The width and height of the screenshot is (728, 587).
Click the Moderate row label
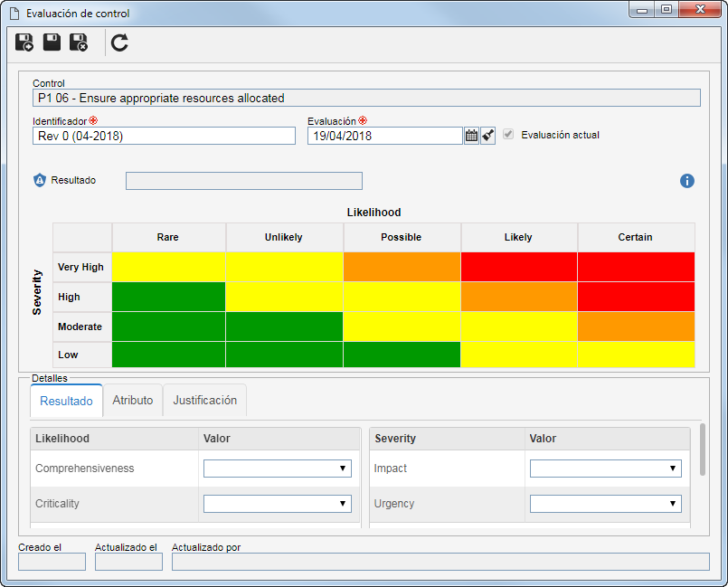[82, 327]
